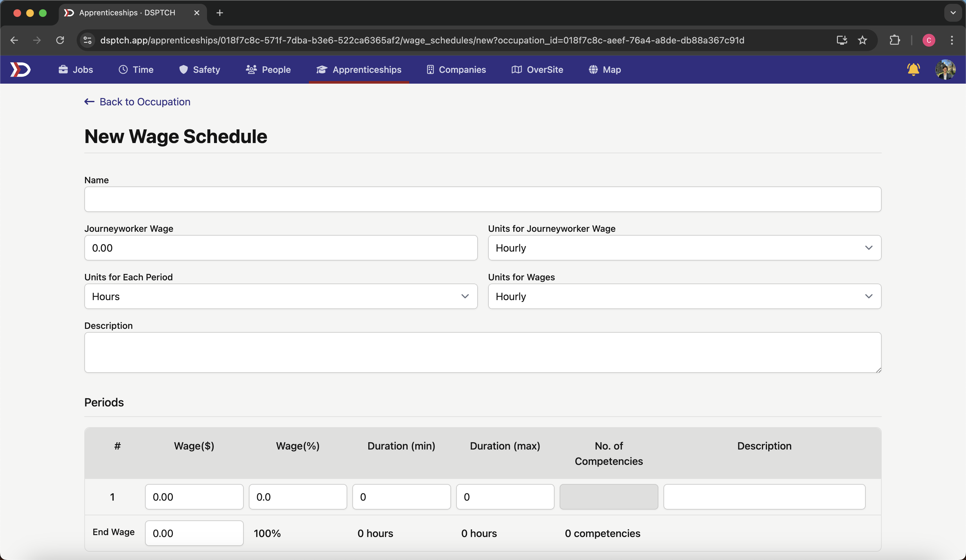Click the Duration (max) column header
Viewport: 966px width, 560px height.
tap(505, 446)
